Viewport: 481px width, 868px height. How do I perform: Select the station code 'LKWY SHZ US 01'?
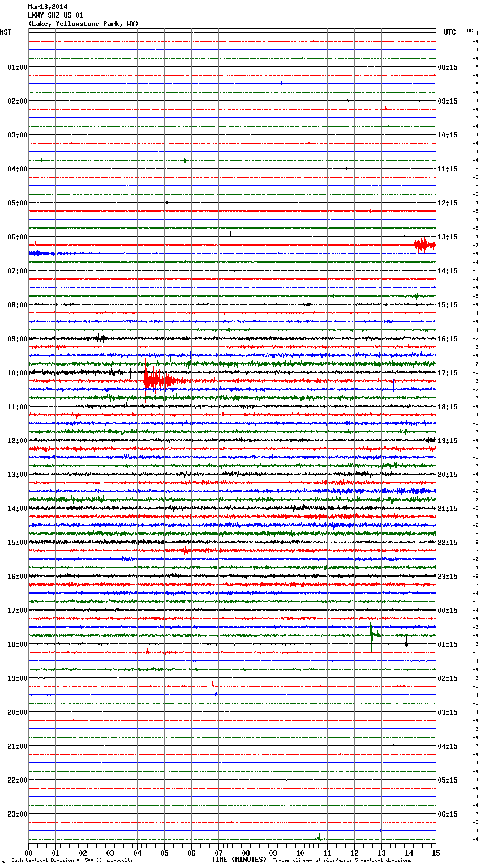(55, 15)
